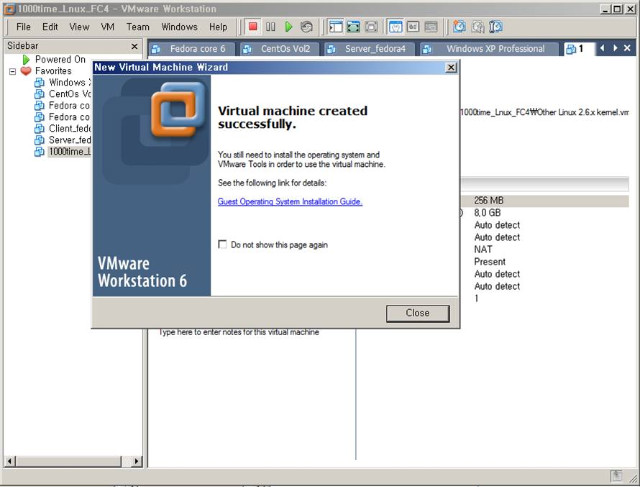The image size is (640, 487).
Task: Click the VMware title bar application icon
Action: [9, 9]
